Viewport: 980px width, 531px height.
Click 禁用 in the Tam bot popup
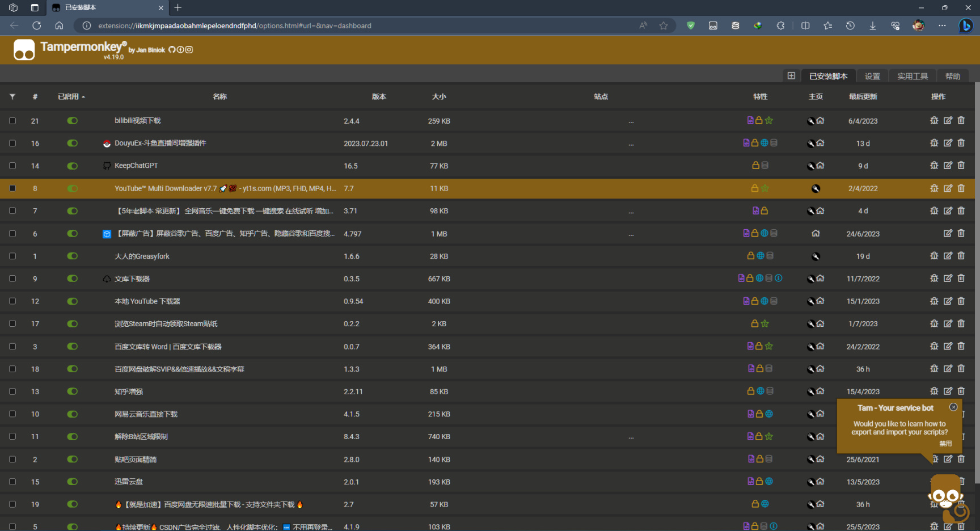click(x=945, y=444)
